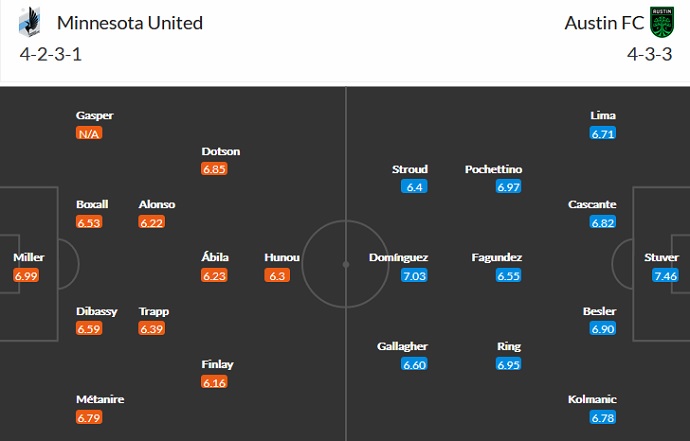Click player name Dotson
The image size is (690, 441).
pos(220,151)
